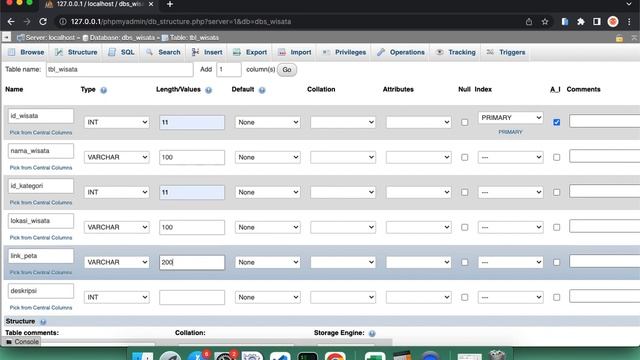Click the share icon in address bar
This screenshot has height=360, width=640.
(x=529, y=22)
